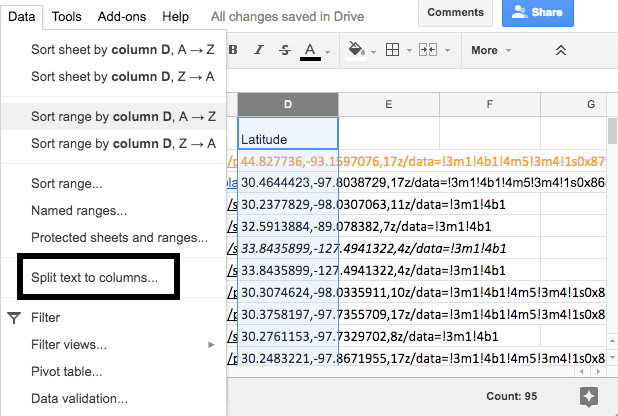Collapse the toolbar with double chevron
The image size is (618, 416).
click(x=560, y=50)
